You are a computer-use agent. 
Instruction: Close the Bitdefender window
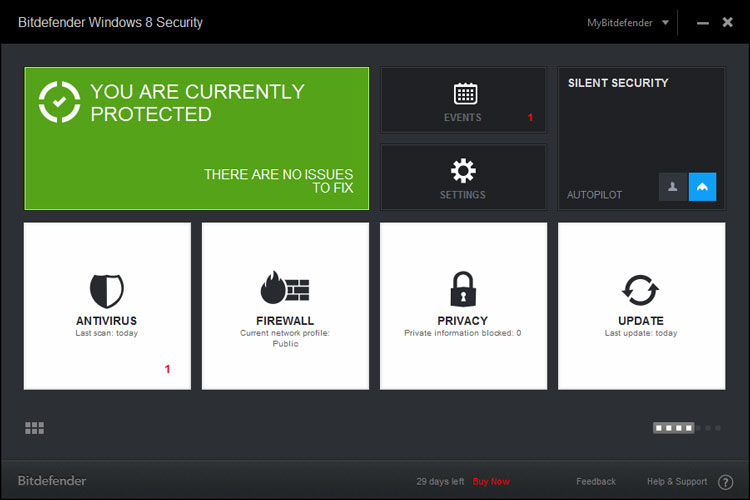point(728,22)
